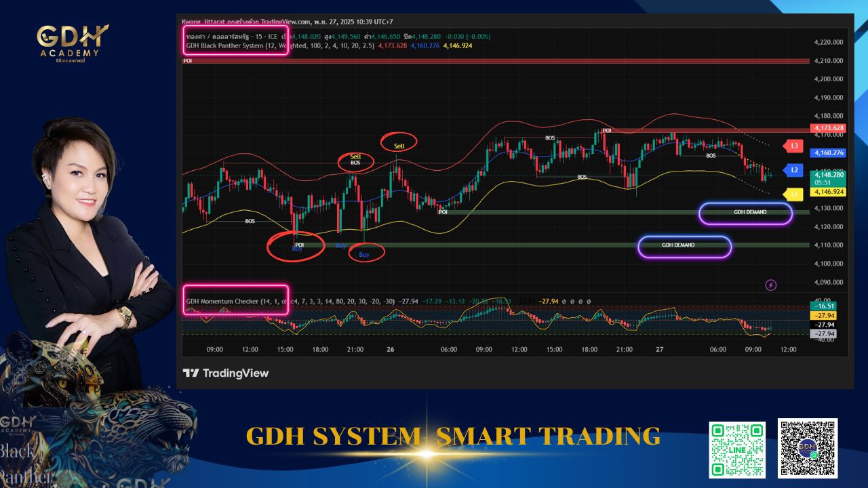
Task: Click the 4,120.000 price axis label
Action: click(828, 227)
